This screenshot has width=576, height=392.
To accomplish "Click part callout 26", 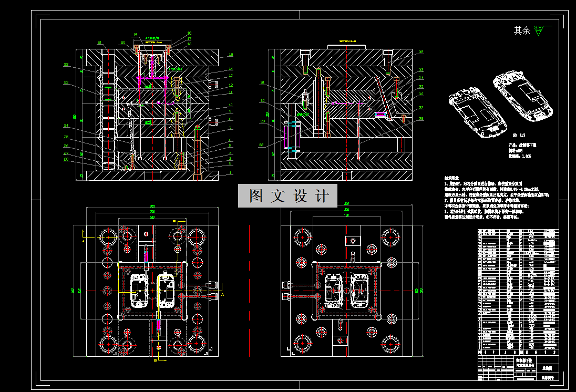I will point(66,146).
